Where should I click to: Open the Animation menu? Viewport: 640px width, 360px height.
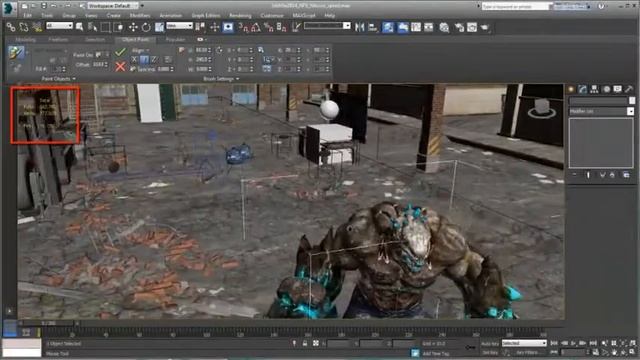pos(171,16)
